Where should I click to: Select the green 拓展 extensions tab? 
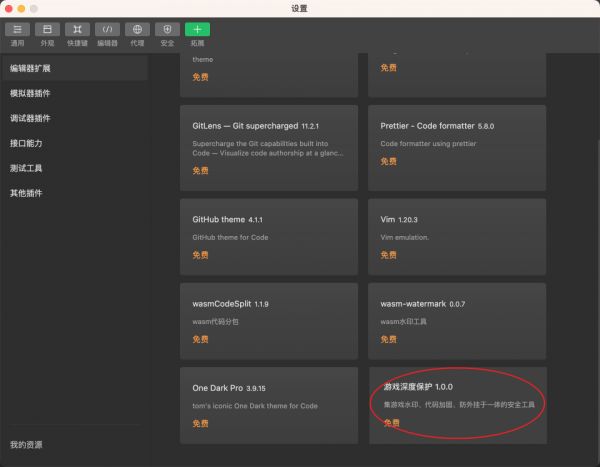coord(197,34)
